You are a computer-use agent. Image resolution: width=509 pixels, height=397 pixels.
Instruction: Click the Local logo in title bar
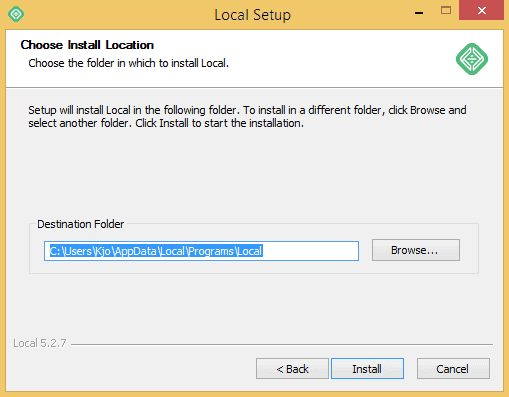coord(16,14)
